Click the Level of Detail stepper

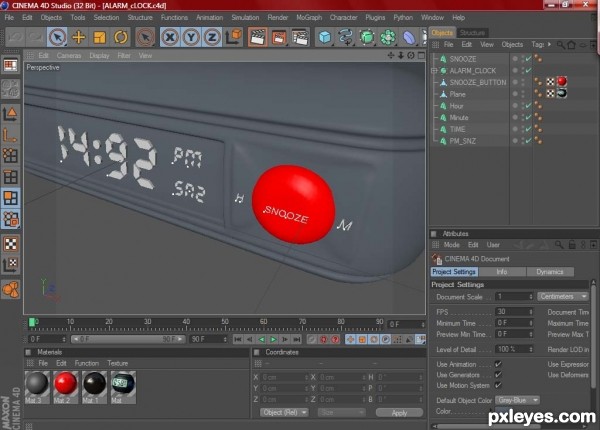pyautogui.click(x=530, y=349)
